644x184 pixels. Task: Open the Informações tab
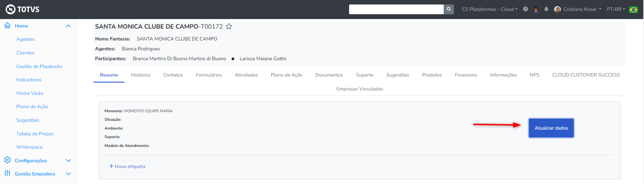click(x=503, y=75)
